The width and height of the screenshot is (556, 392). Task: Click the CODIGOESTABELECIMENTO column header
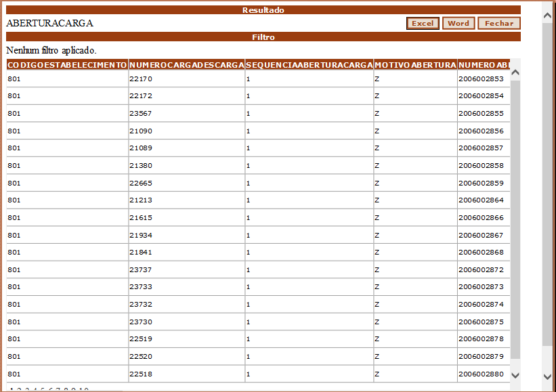pyautogui.click(x=67, y=65)
